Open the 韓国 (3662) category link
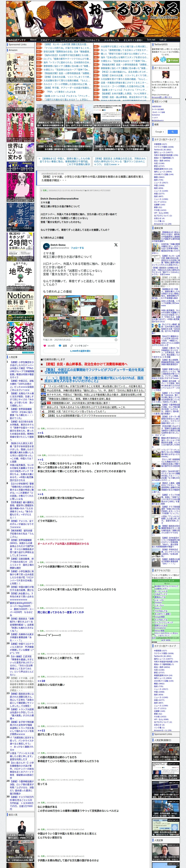This screenshot has height=868, width=186. pyautogui.click(x=159, y=177)
